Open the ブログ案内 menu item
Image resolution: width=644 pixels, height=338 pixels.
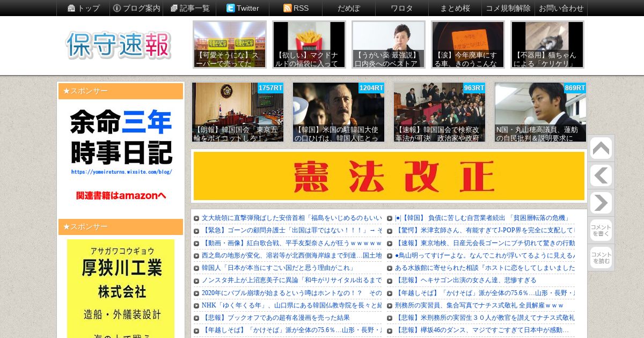tap(136, 8)
